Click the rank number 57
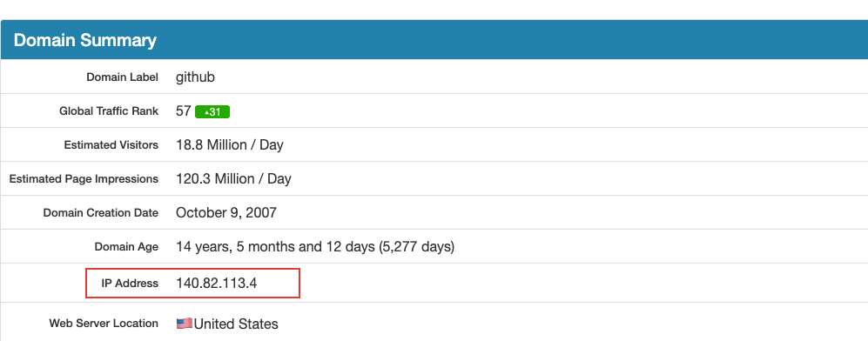 (183, 111)
